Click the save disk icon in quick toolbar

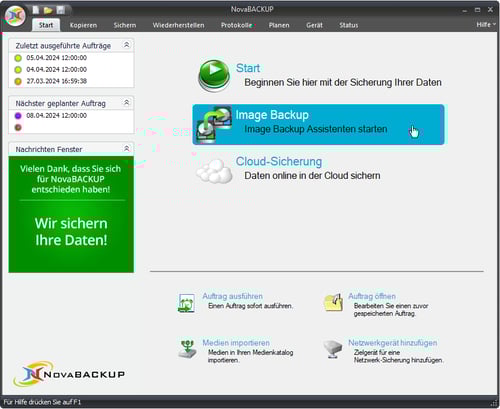pos(61,10)
